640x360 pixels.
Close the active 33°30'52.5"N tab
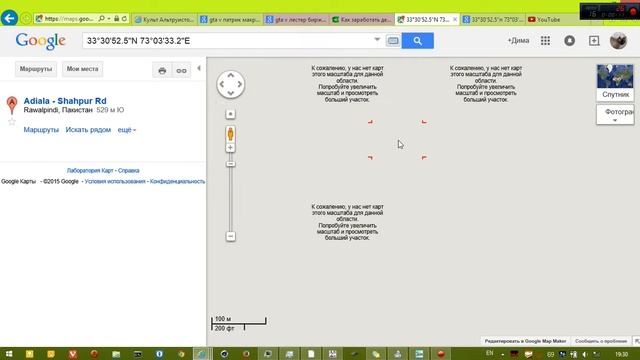[x=455, y=19]
